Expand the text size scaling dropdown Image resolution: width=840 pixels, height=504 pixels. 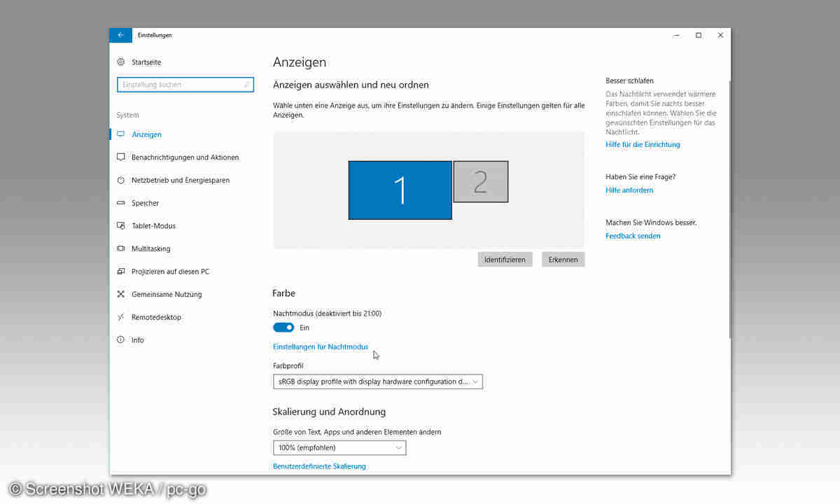(339, 447)
